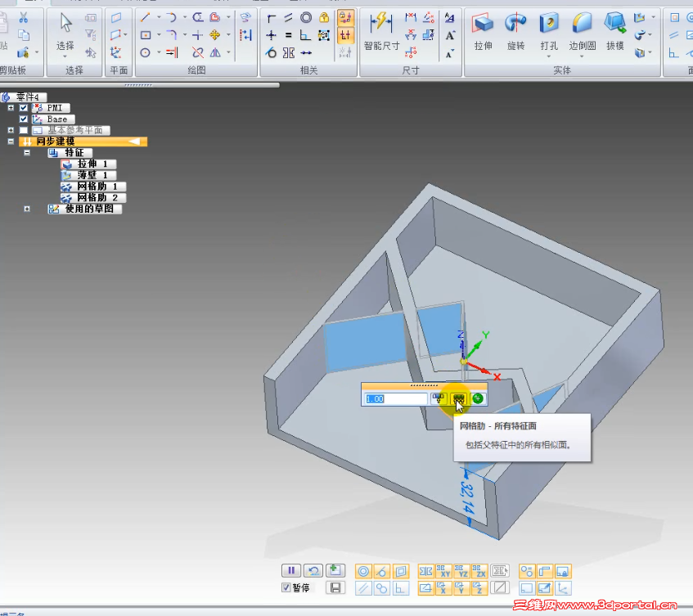
Task: Select the 零件4 root node
Action: pos(24,97)
